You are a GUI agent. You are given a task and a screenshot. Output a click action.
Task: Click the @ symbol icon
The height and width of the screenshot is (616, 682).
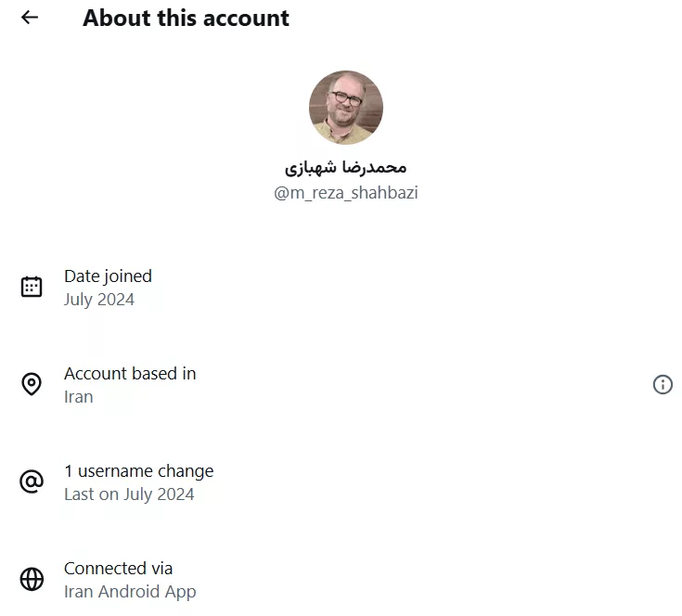(x=32, y=481)
